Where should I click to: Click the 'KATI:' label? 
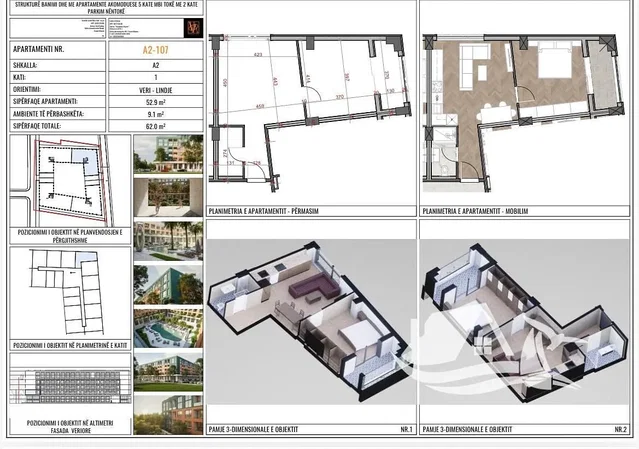[x=20, y=77]
